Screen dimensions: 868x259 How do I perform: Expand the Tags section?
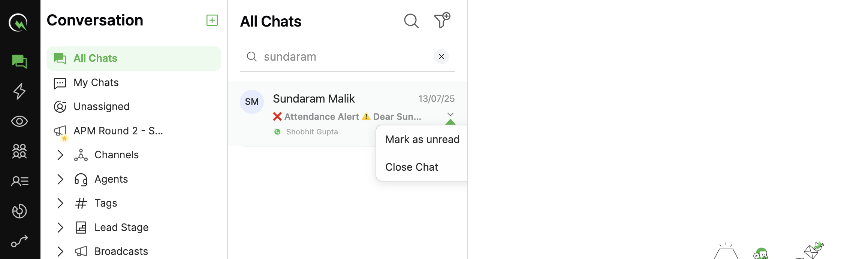[60, 203]
